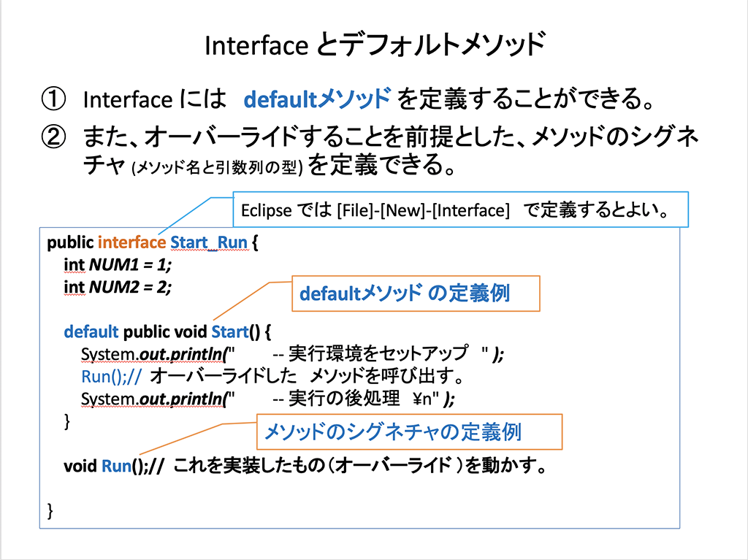Click the println line with '実行環境をセットアップ'
The width and height of the screenshot is (748, 560).
tap(292, 354)
